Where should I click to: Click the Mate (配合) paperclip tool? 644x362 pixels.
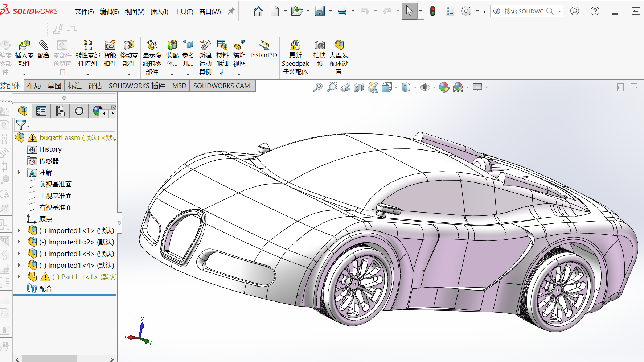[43, 50]
